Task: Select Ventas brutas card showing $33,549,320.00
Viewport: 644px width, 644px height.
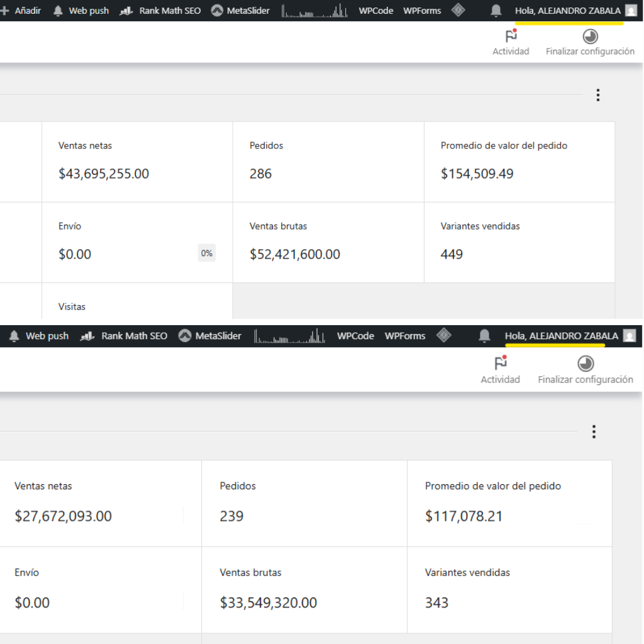Action: [x=304, y=589]
